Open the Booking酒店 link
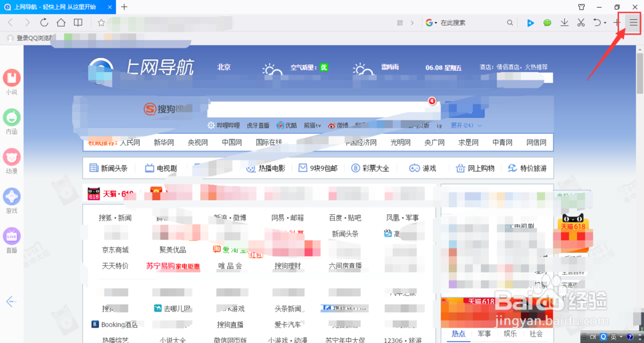 pos(115,324)
